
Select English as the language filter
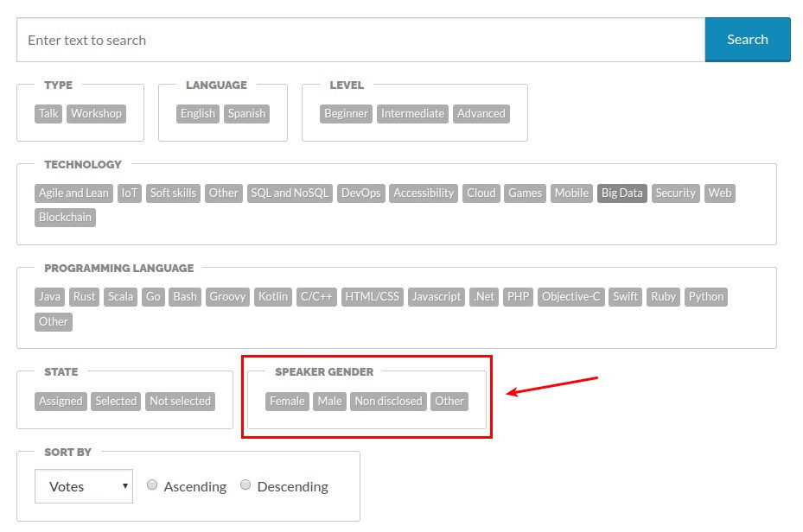(x=197, y=113)
